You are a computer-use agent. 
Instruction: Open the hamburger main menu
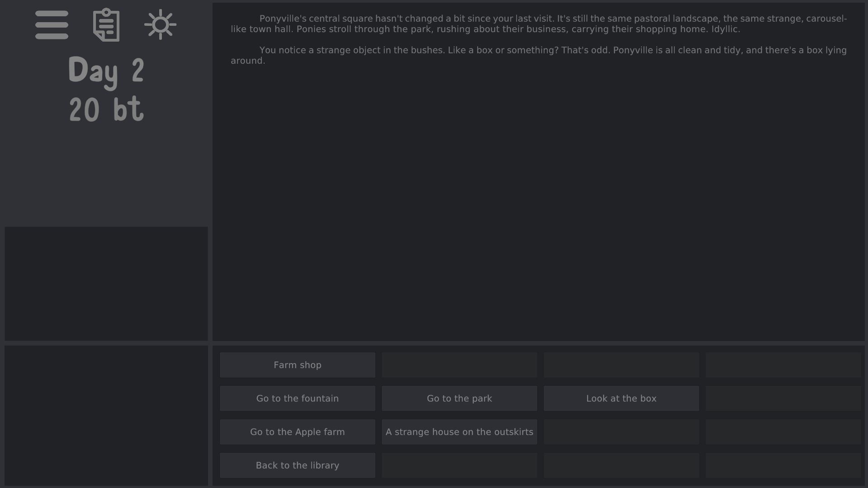(x=52, y=25)
